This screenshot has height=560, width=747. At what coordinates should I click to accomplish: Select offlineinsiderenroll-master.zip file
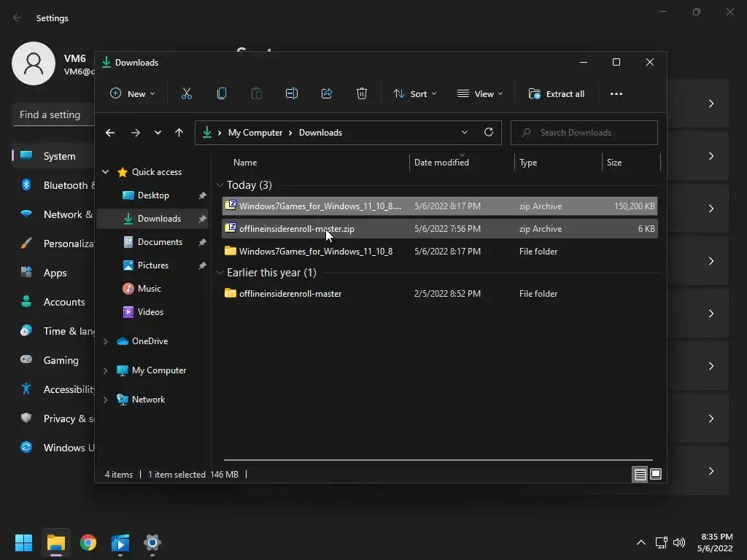tap(440, 228)
